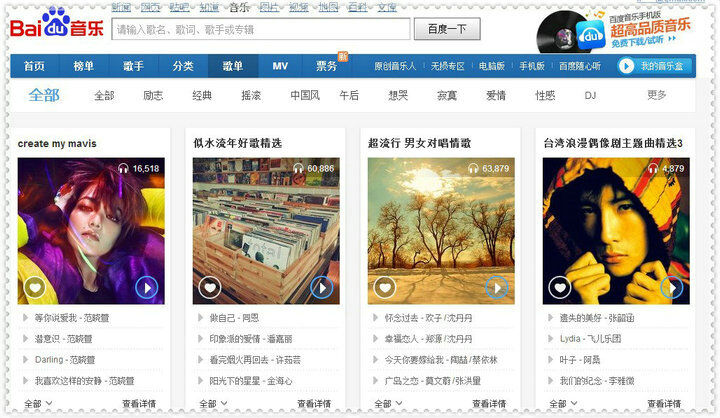Expand 全部 dropdown under 台湾浪漫偶像剧主题曲精选3
The width and height of the screenshot is (720, 418).
563,404
